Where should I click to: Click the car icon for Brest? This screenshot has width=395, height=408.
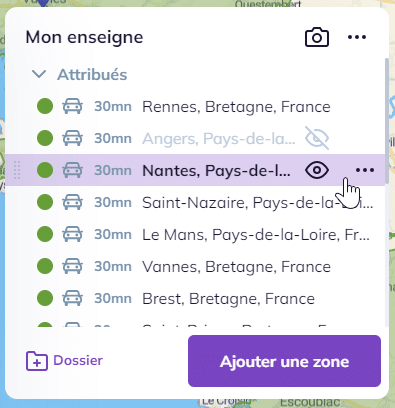click(72, 298)
